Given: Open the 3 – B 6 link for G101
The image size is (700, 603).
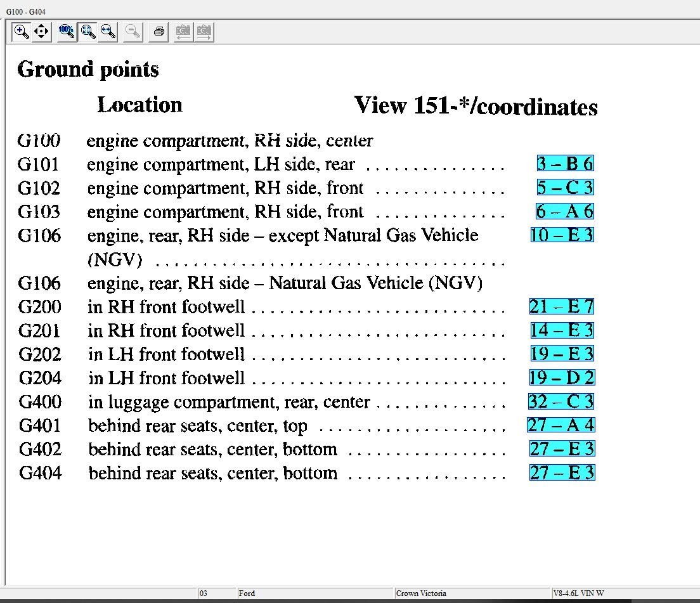Looking at the screenshot, I should (565, 164).
